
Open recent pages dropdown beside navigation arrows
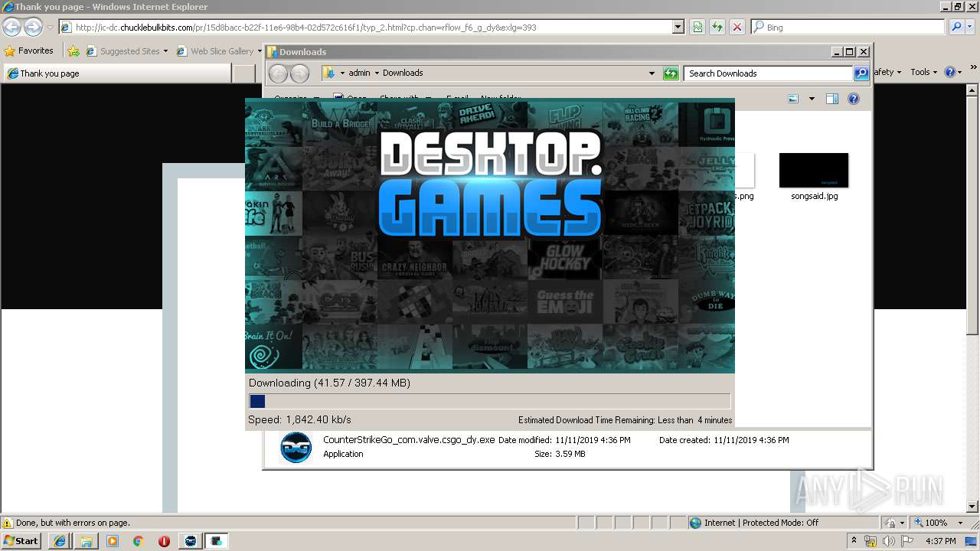click(50, 28)
